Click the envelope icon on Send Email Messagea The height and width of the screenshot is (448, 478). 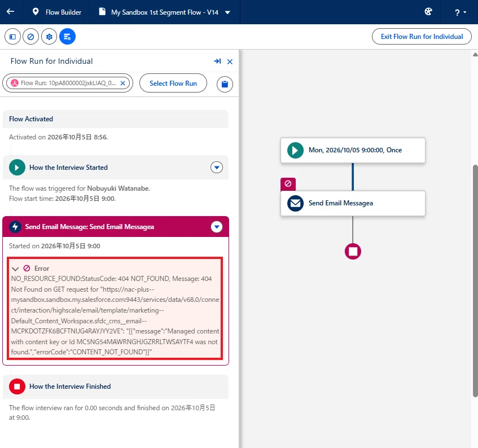pos(295,203)
